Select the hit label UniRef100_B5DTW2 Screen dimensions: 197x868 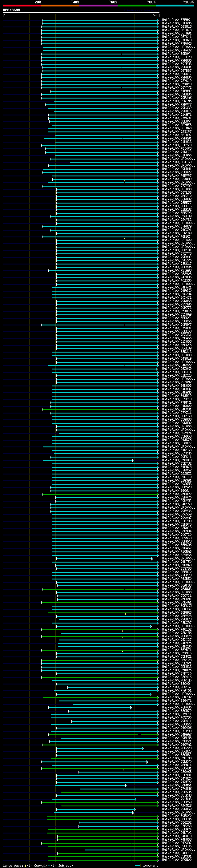[x=177, y=463]
